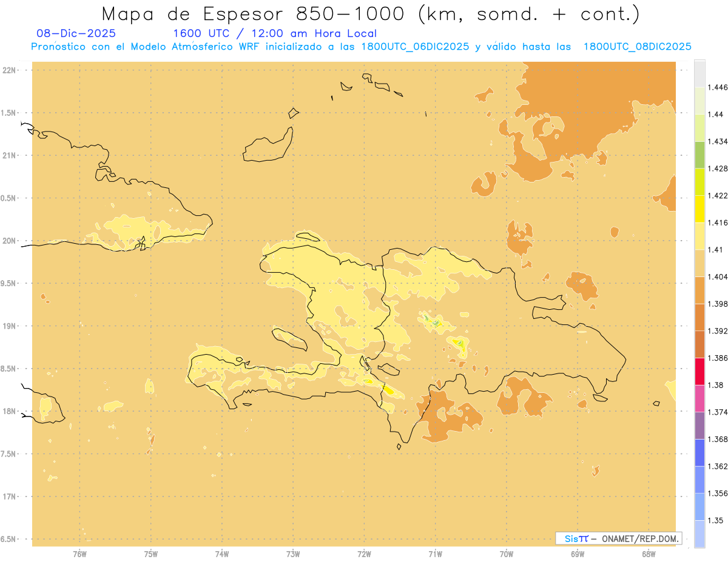Viewport: 728px width, 562px height.
Task: Click the '73W' longitude label
Action: click(293, 554)
